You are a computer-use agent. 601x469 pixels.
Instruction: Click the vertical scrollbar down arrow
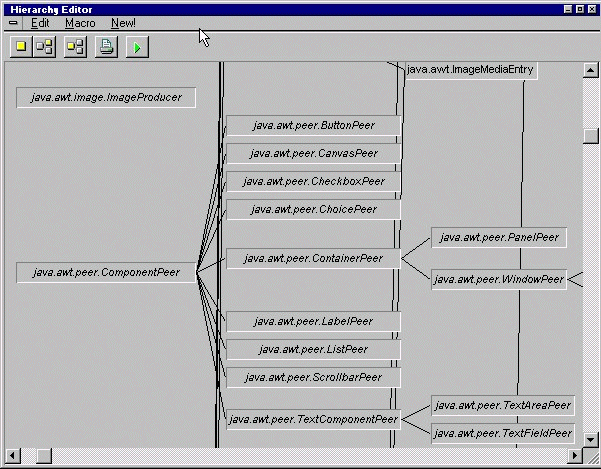[591, 438]
